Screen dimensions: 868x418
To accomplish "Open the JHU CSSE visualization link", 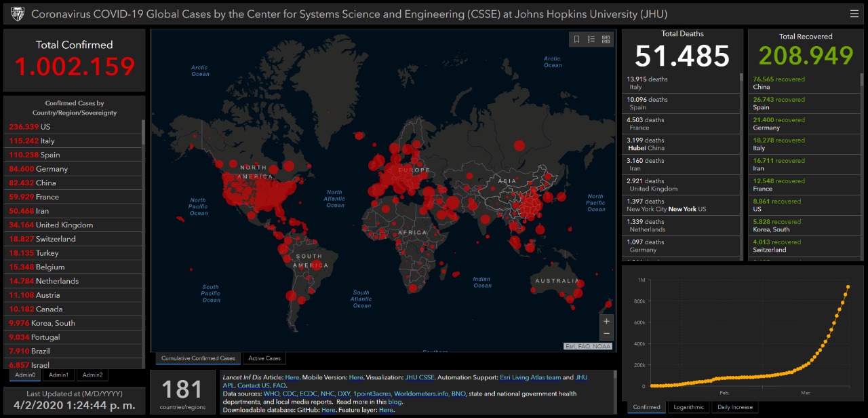I will tap(420, 377).
